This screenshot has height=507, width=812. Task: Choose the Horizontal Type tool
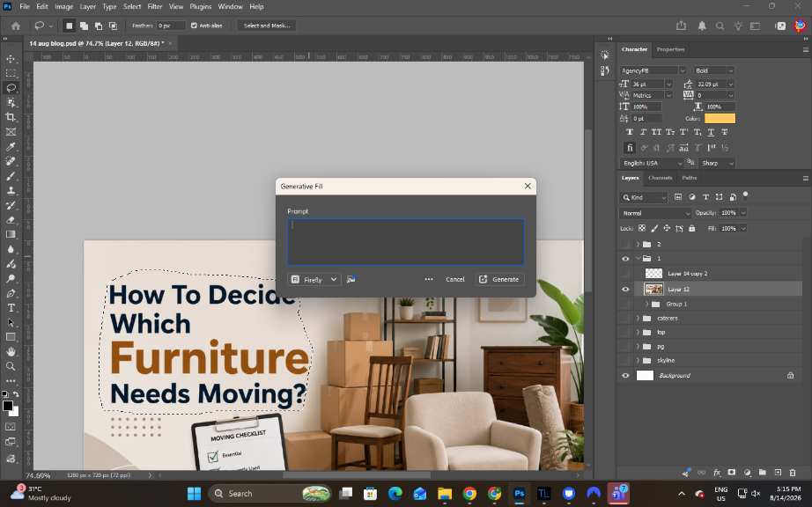[x=11, y=308]
